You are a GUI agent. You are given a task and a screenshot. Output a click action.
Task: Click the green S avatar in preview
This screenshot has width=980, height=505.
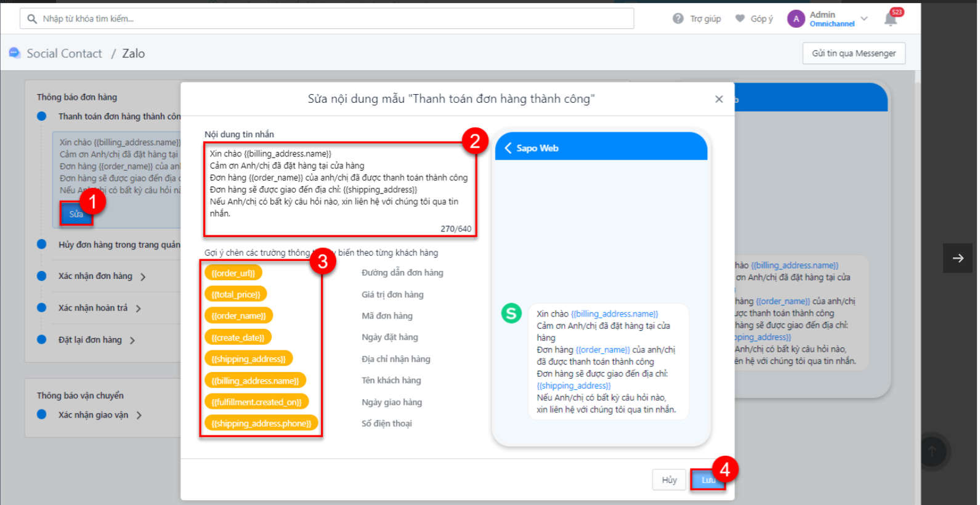[x=511, y=313]
